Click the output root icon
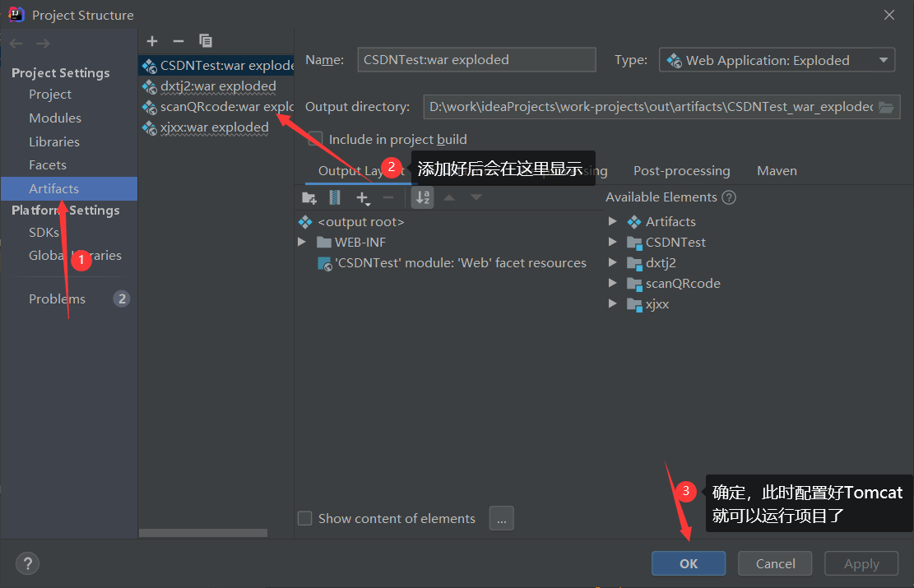Viewport: 914px width, 588px height. pos(305,222)
